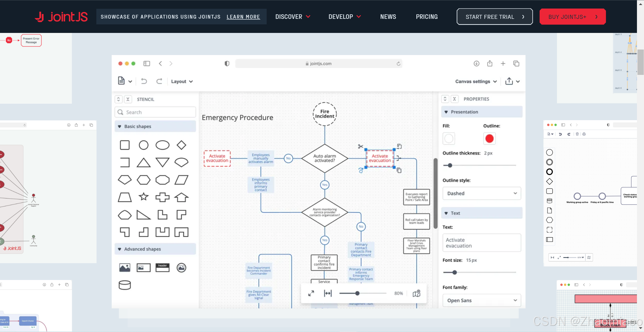Open the Outline style Dashed dropdown

click(482, 193)
